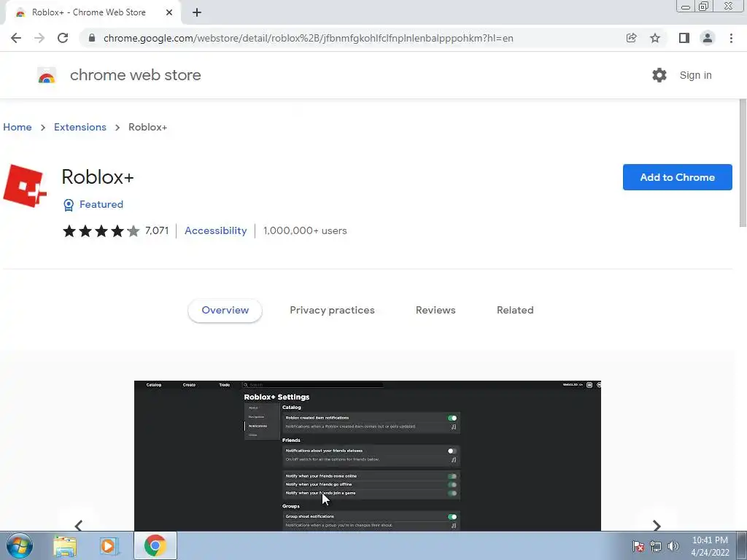Switch to the Overview tab
The width and height of the screenshot is (747, 560).
click(x=225, y=310)
